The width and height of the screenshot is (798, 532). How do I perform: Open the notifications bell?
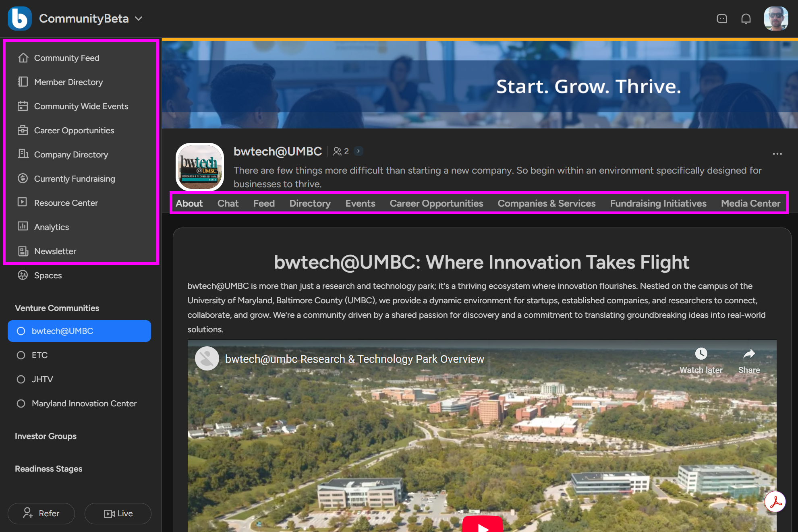(x=746, y=19)
